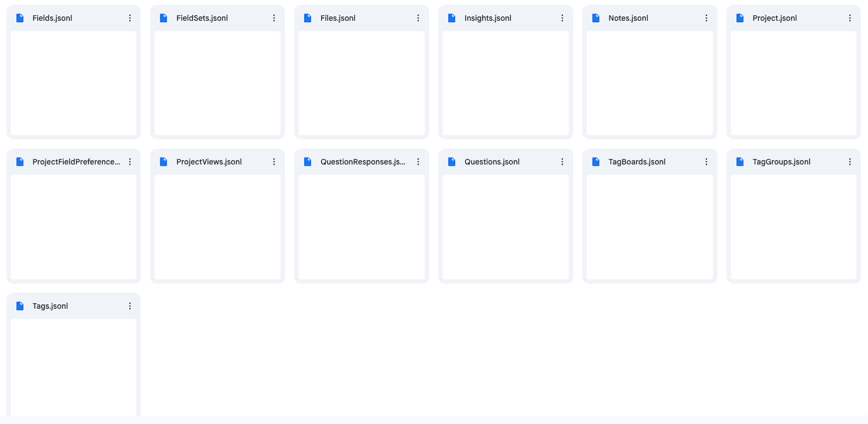Click the file icon beside ProjectViews.jsonl
This screenshot has height=424, width=868.
164,162
